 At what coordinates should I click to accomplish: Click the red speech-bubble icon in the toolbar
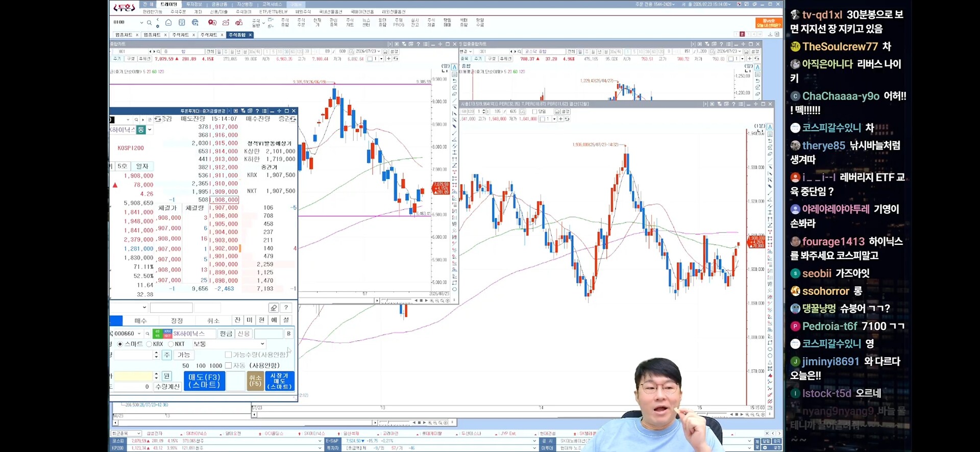212,22
